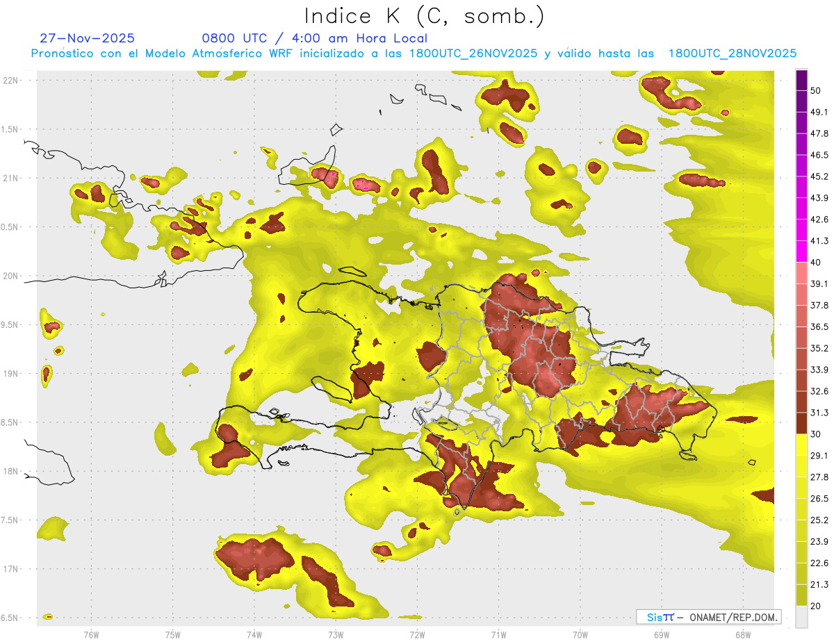Click latitude label '18N'

(x=10, y=471)
